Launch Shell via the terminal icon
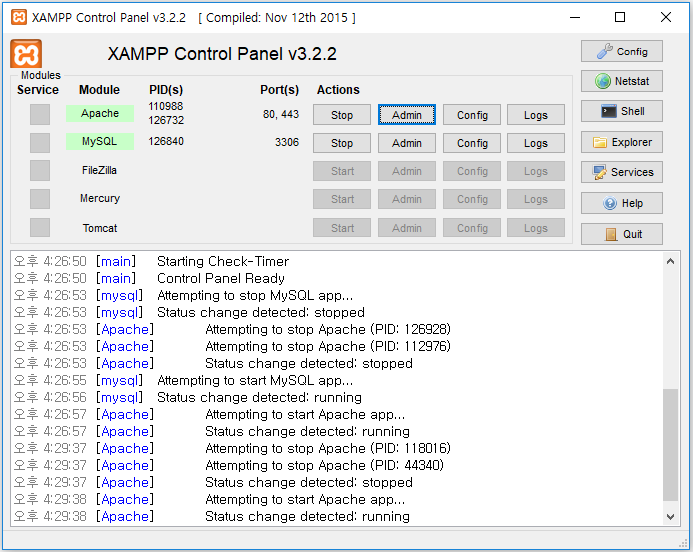This screenshot has width=693, height=552. click(x=621, y=111)
